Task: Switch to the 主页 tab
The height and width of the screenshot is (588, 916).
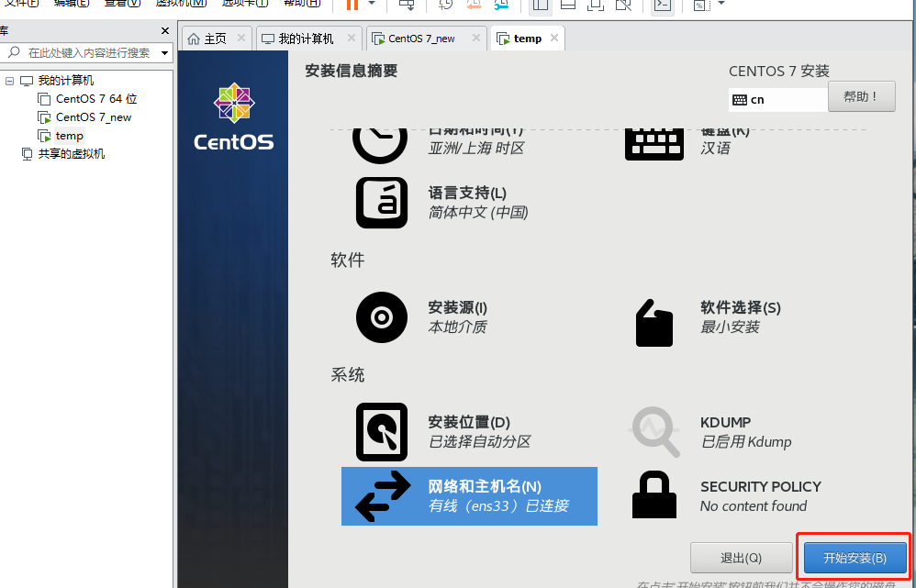Action: [x=215, y=39]
